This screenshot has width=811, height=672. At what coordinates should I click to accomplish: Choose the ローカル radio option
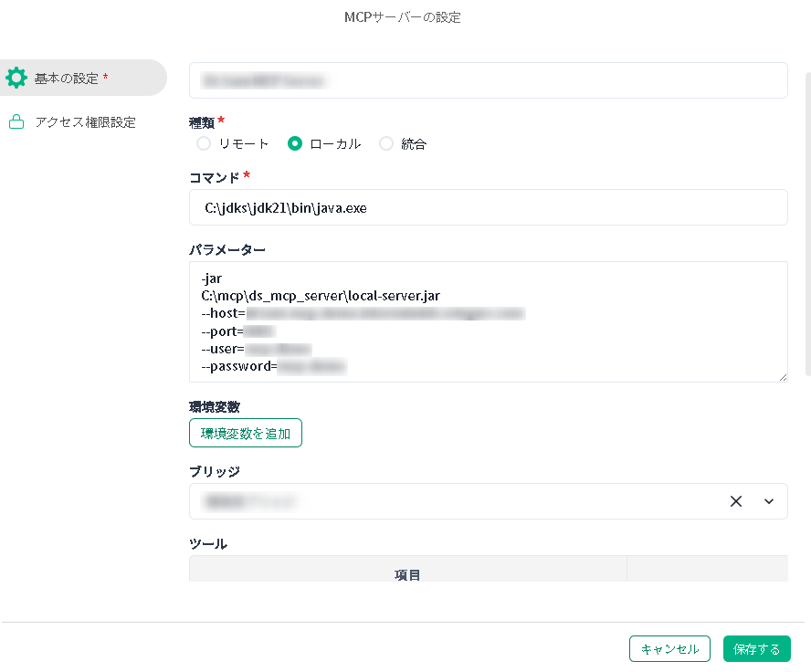point(295,143)
